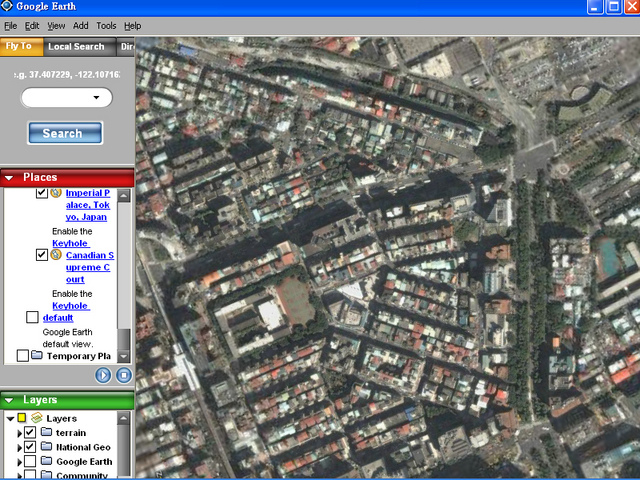Expand the terrain layer node

(x=19, y=433)
